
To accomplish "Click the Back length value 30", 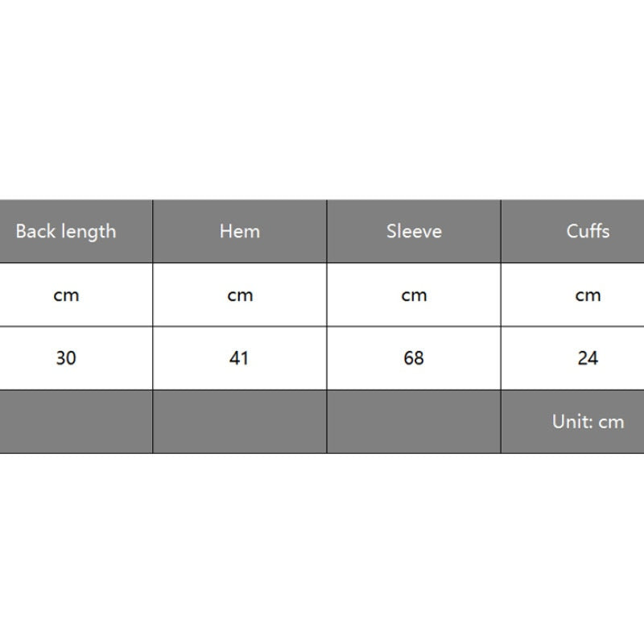I will pyautogui.click(x=66, y=357).
